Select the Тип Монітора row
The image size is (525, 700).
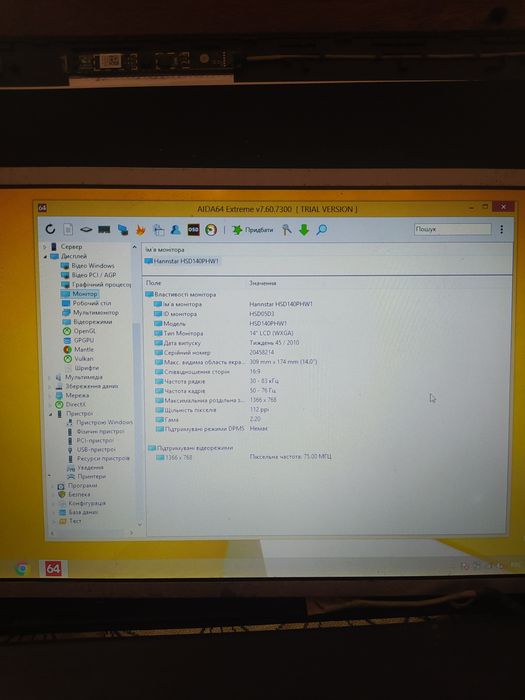tap(329, 333)
